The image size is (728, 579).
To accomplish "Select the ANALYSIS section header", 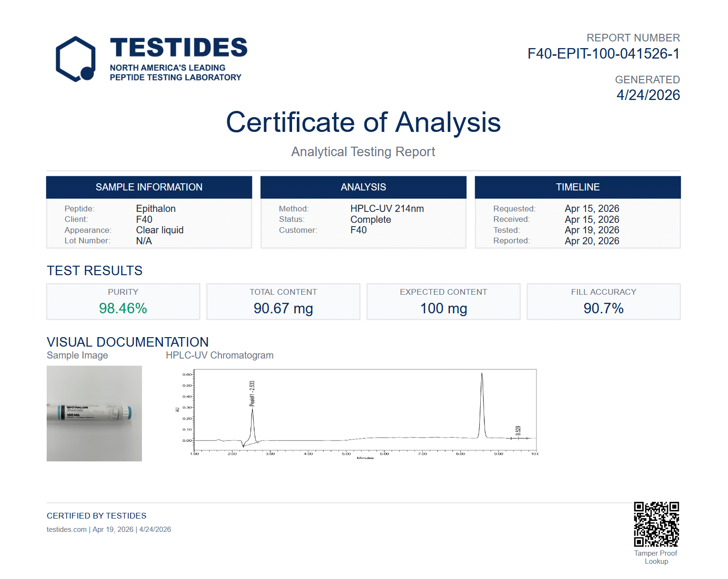I will pos(363,187).
